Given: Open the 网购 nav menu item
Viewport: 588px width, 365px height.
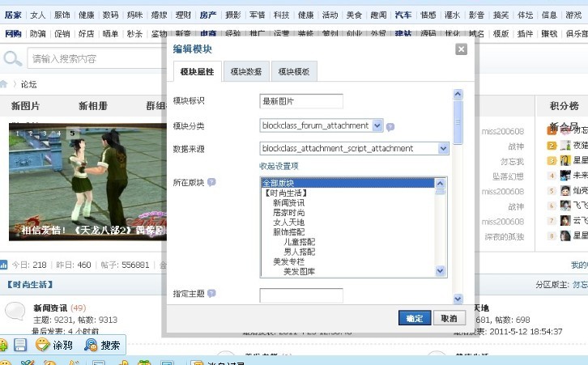Looking at the screenshot, I should point(13,34).
